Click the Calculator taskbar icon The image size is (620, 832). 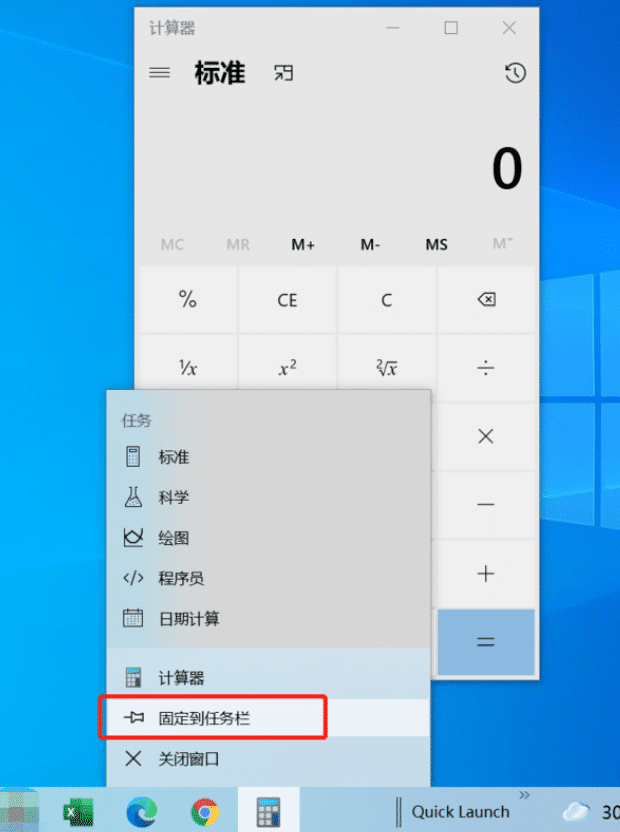click(269, 811)
